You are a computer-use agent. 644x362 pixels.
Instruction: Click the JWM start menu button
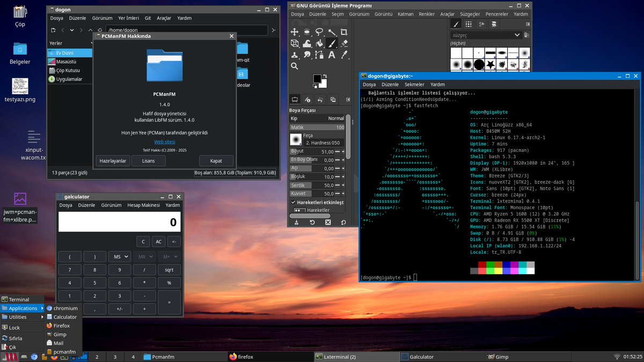coord(9,357)
